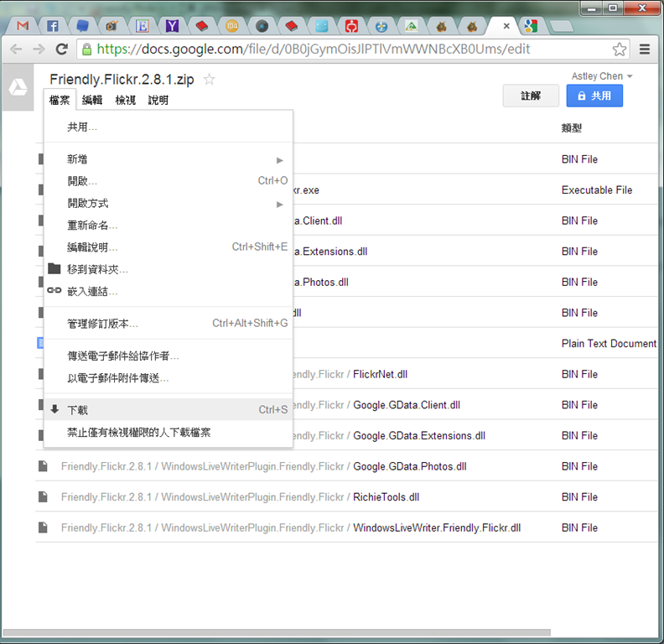Click the file title Friendly.Flickr.2.8.1.zip
Viewport: 664px width, 644px height.
[122, 79]
